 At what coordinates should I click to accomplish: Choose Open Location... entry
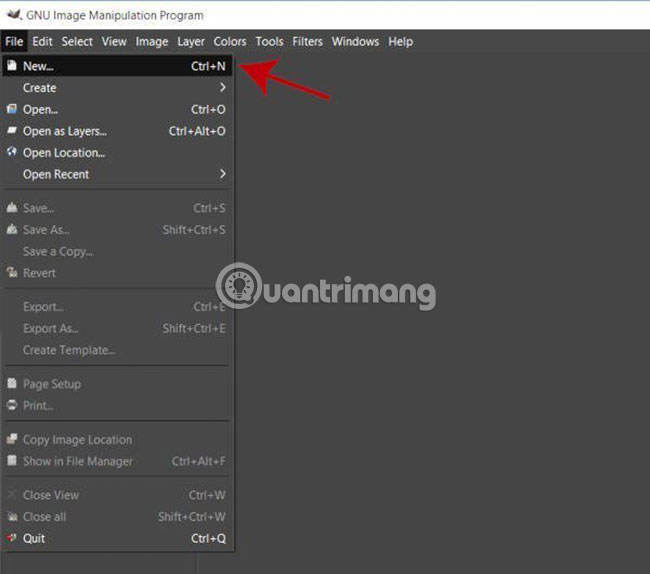point(117,153)
